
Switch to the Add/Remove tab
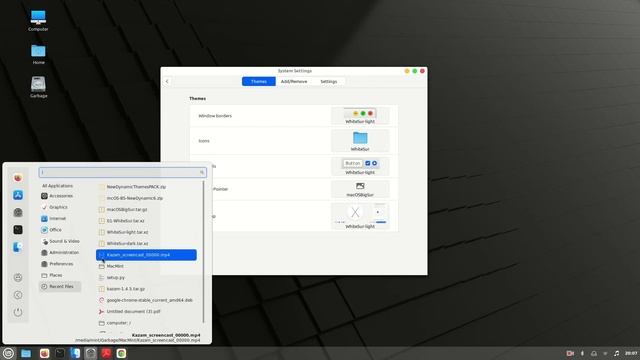click(294, 82)
